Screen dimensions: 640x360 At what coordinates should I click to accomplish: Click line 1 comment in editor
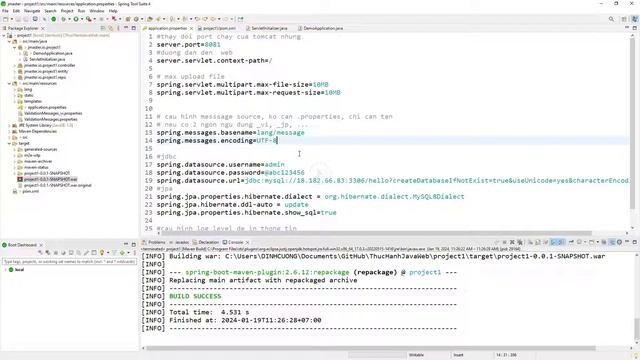click(x=229, y=37)
